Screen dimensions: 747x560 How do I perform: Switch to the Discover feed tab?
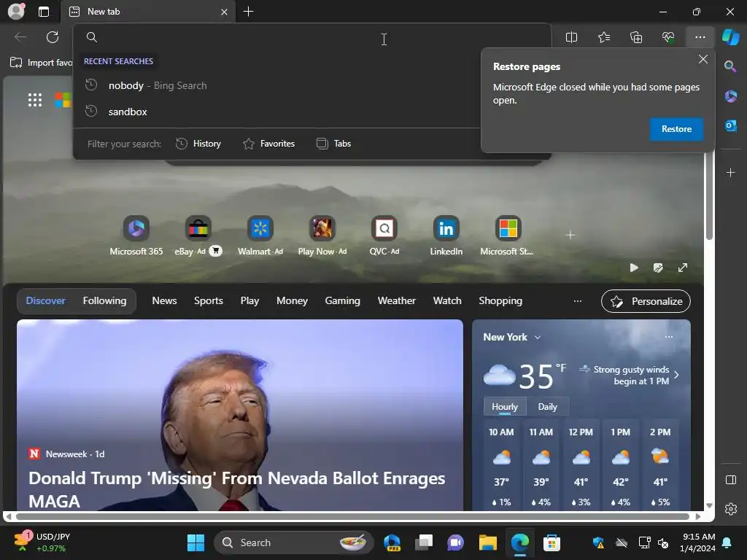pyautogui.click(x=46, y=301)
